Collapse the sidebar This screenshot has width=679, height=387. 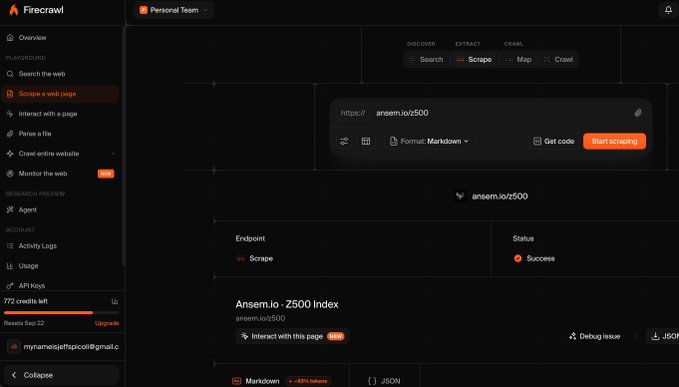pos(61,375)
